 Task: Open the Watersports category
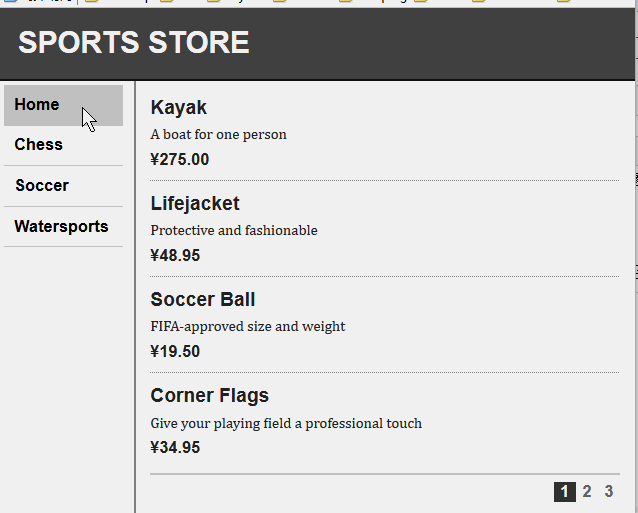click(x=63, y=227)
